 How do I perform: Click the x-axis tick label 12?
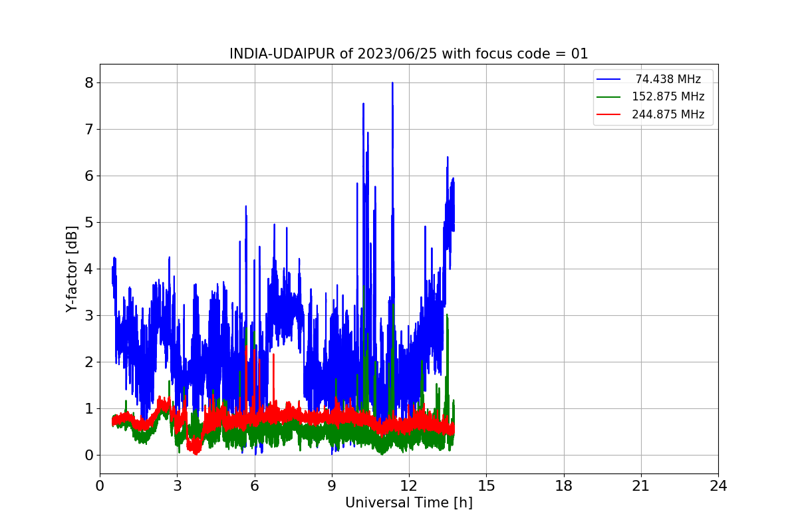click(x=409, y=486)
